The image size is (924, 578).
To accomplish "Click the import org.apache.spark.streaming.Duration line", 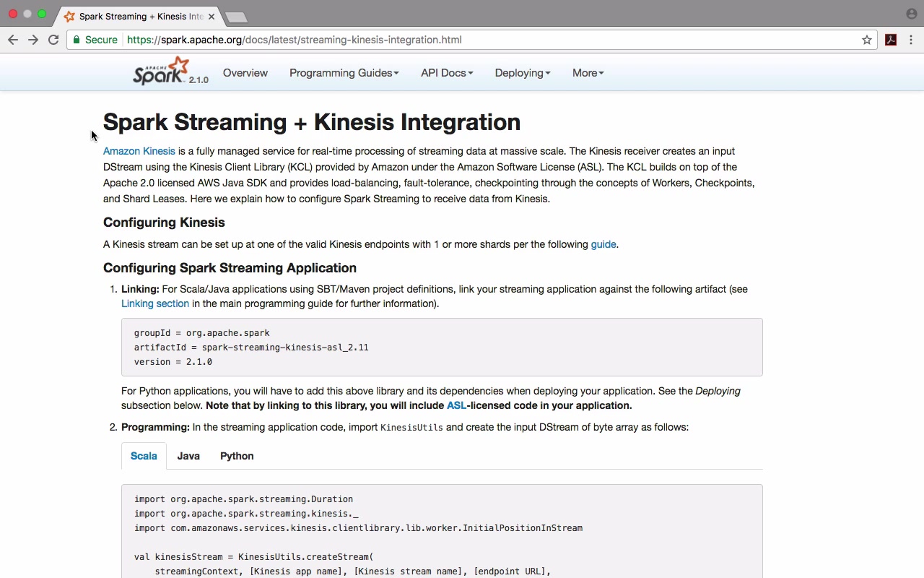I will (243, 499).
